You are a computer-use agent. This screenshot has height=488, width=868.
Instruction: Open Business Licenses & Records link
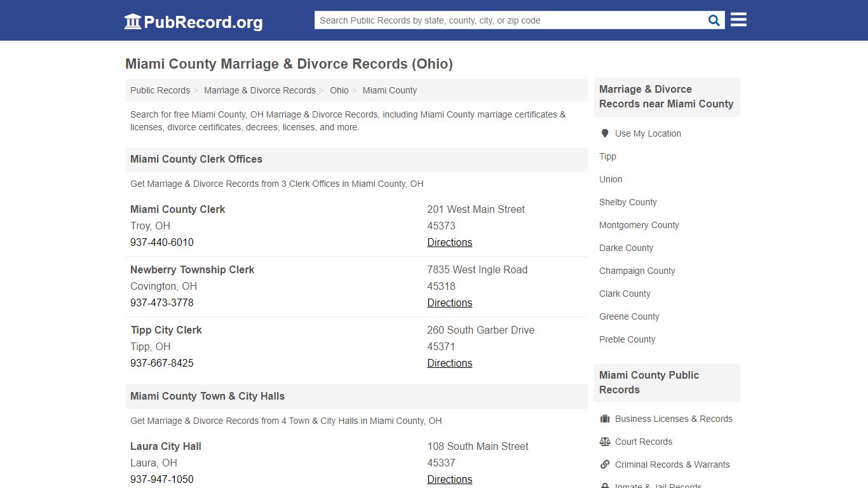(674, 419)
